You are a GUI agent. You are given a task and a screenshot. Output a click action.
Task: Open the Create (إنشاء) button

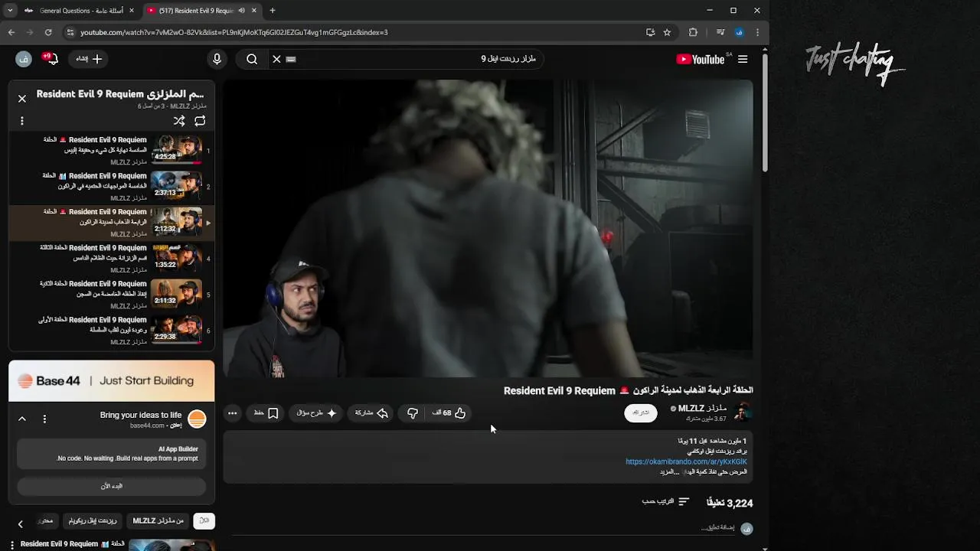coord(89,59)
